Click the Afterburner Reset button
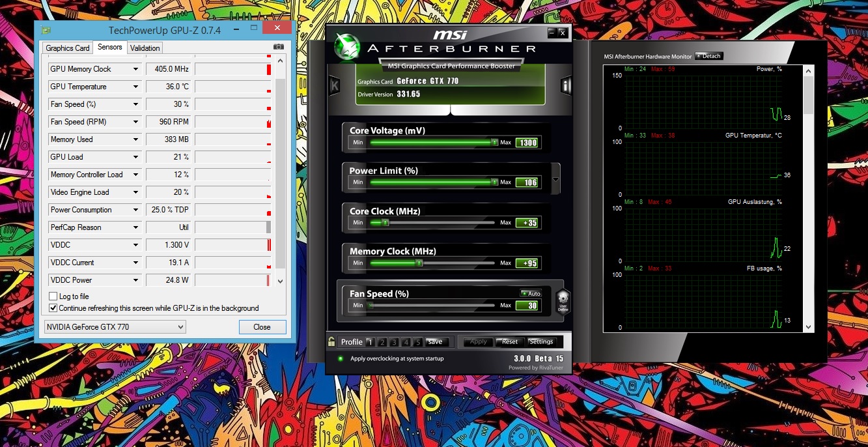 (x=510, y=341)
